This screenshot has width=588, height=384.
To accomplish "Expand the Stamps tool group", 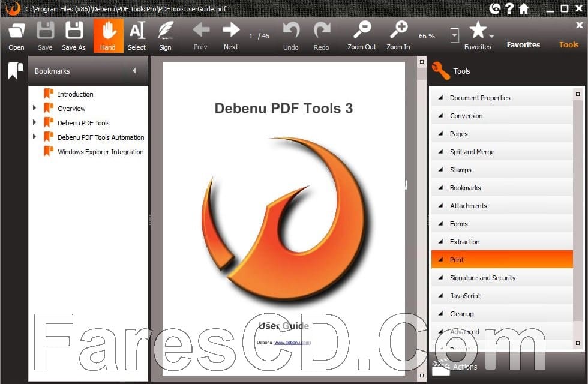I will (x=441, y=169).
